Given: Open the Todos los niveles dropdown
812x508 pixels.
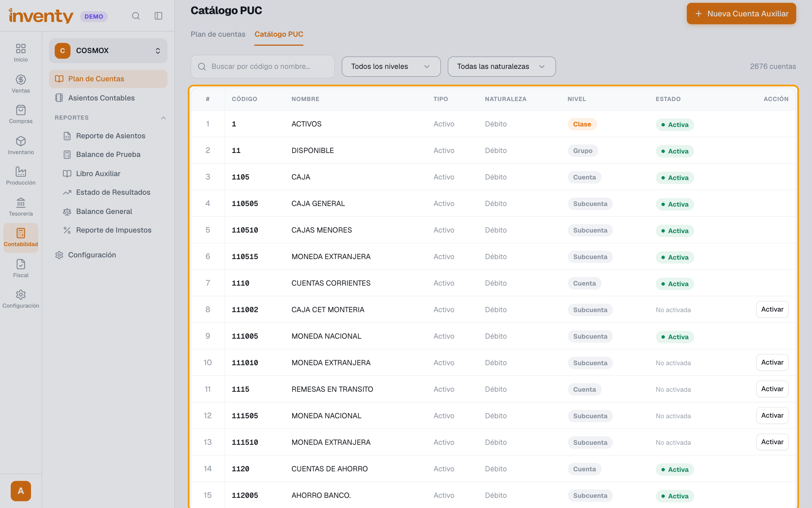Looking at the screenshot, I should 391,67.
